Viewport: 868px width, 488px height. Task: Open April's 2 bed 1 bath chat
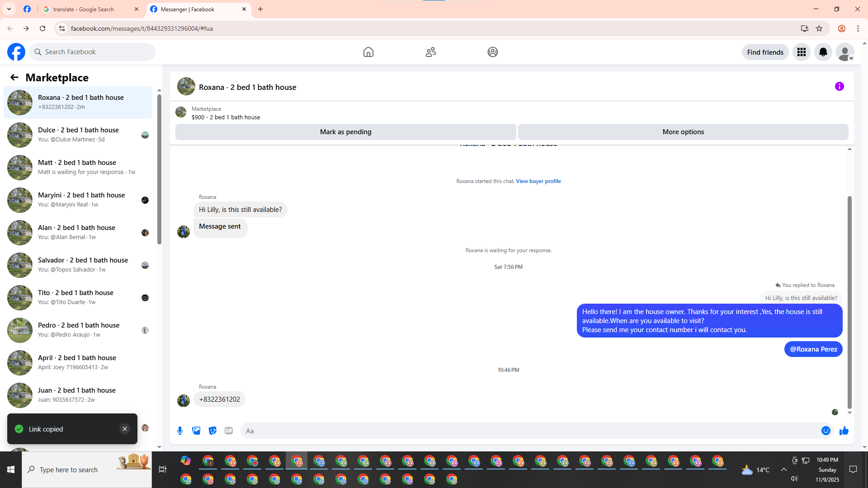pos(78,363)
